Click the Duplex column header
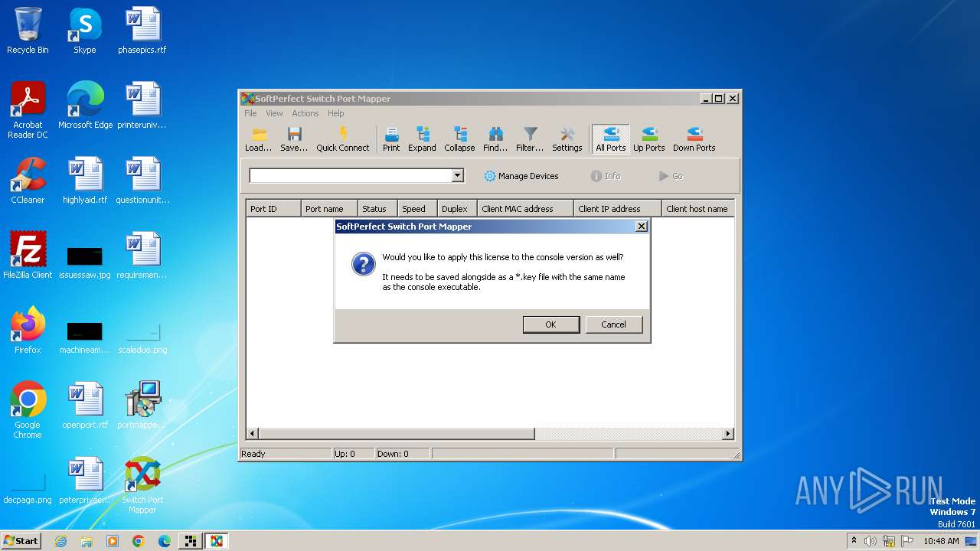The height and width of the screenshot is (551, 980). (457, 209)
